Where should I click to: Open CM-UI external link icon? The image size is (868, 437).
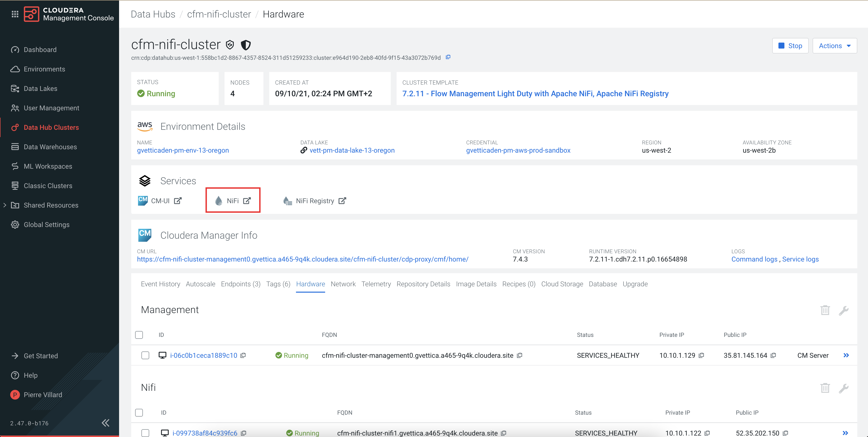coord(178,201)
